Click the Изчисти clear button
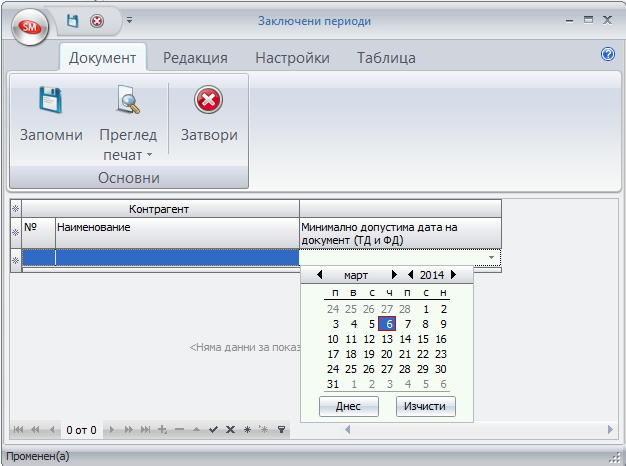The image size is (626, 466). [426, 407]
